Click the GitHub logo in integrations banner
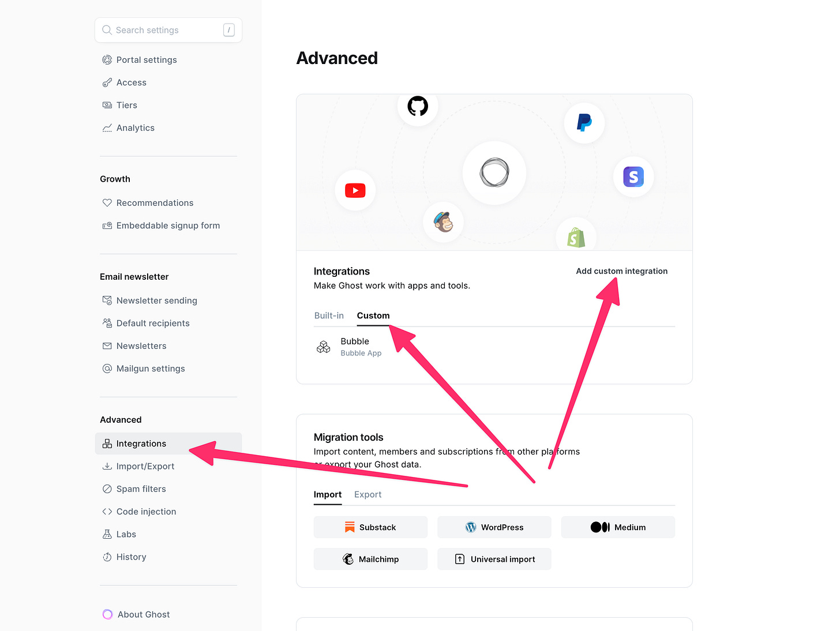 point(418,106)
